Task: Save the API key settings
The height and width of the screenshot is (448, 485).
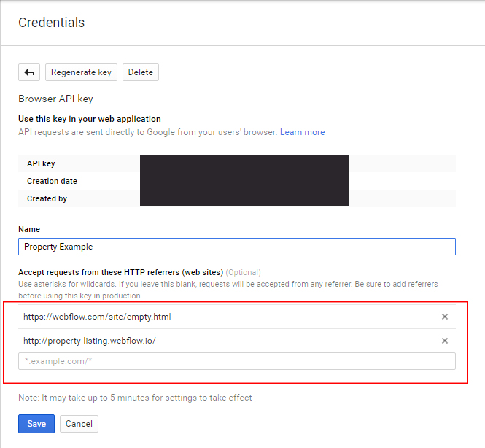Action: 36,424
